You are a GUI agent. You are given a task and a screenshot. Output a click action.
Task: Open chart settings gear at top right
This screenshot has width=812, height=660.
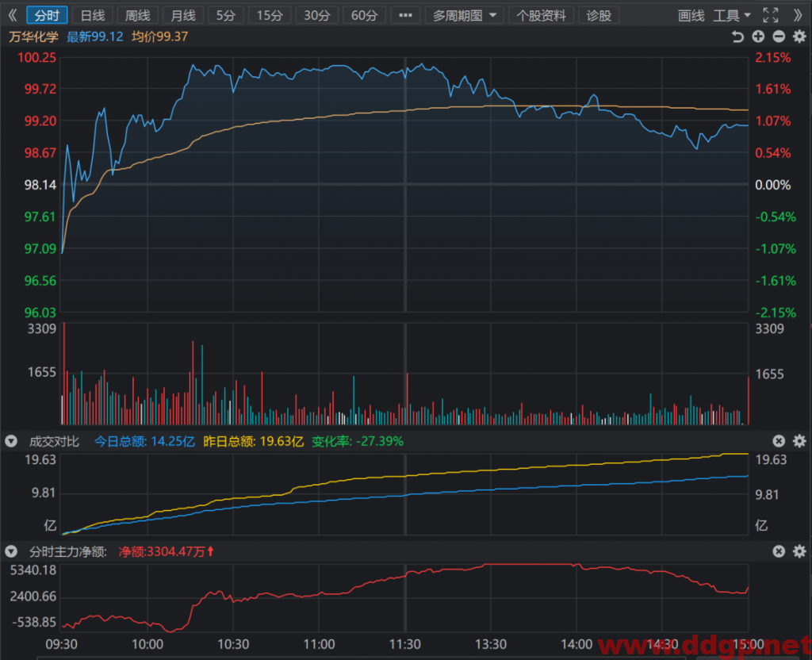(x=799, y=36)
